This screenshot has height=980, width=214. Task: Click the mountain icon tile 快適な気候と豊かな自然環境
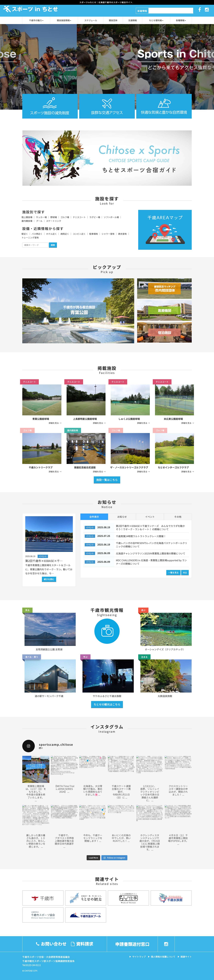(x=164, y=106)
